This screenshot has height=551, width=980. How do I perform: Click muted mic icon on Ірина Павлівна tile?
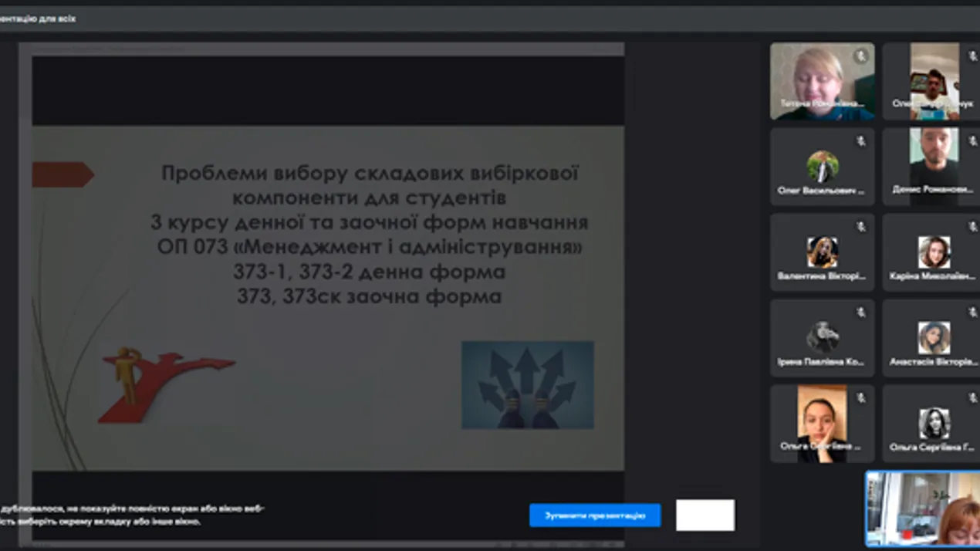(x=860, y=313)
